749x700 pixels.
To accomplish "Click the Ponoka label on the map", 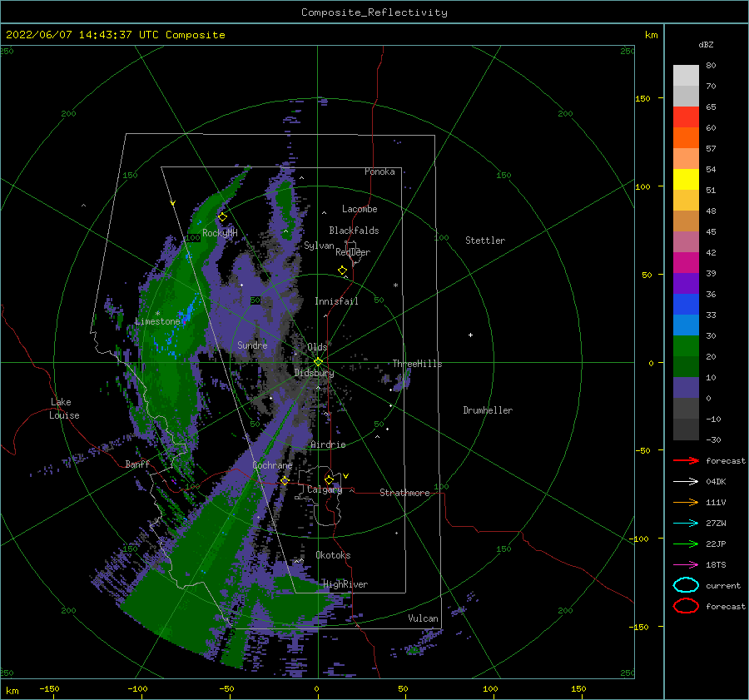I will tap(379, 171).
